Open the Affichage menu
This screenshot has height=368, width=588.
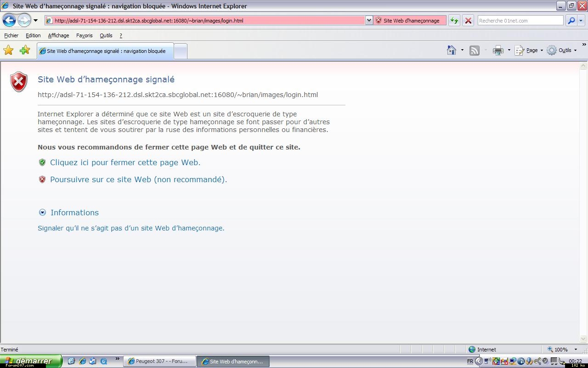pos(58,35)
